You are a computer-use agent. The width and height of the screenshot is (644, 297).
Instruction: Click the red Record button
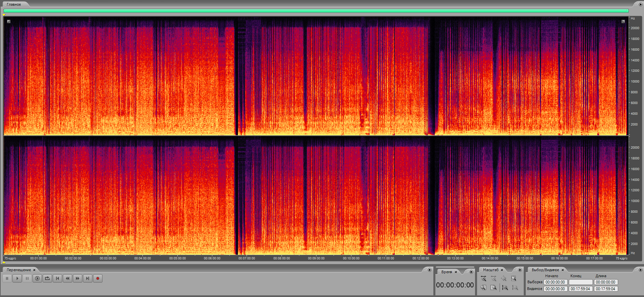(98, 278)
